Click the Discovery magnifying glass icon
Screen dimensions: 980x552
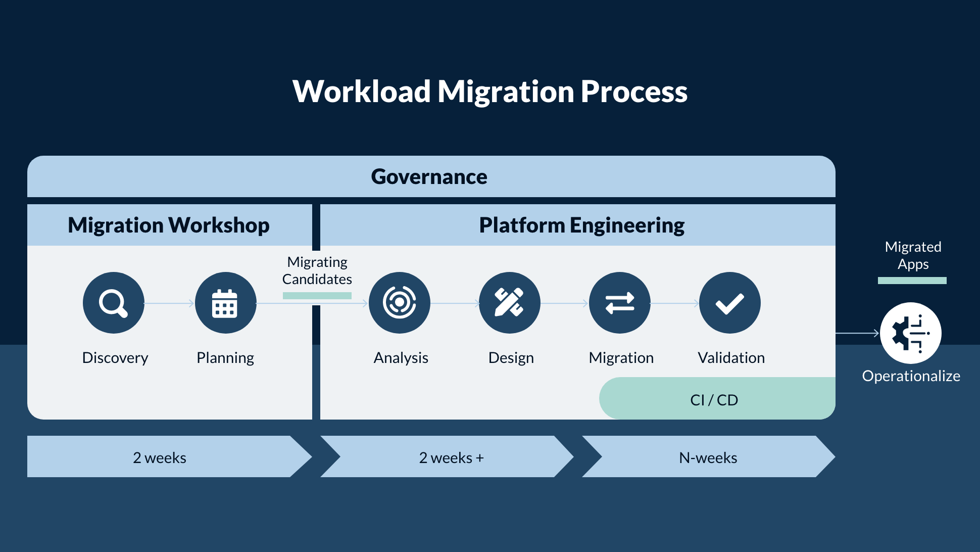point(114,303)
